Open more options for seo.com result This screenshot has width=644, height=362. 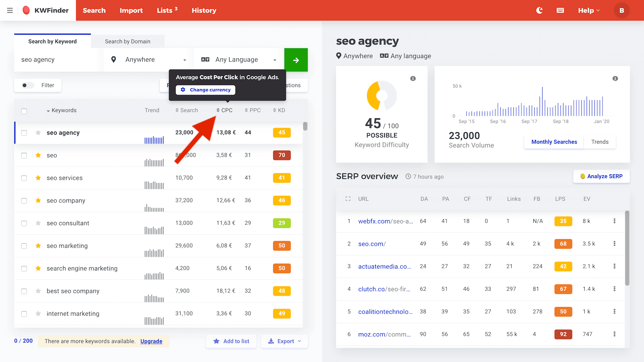point(614,244)
